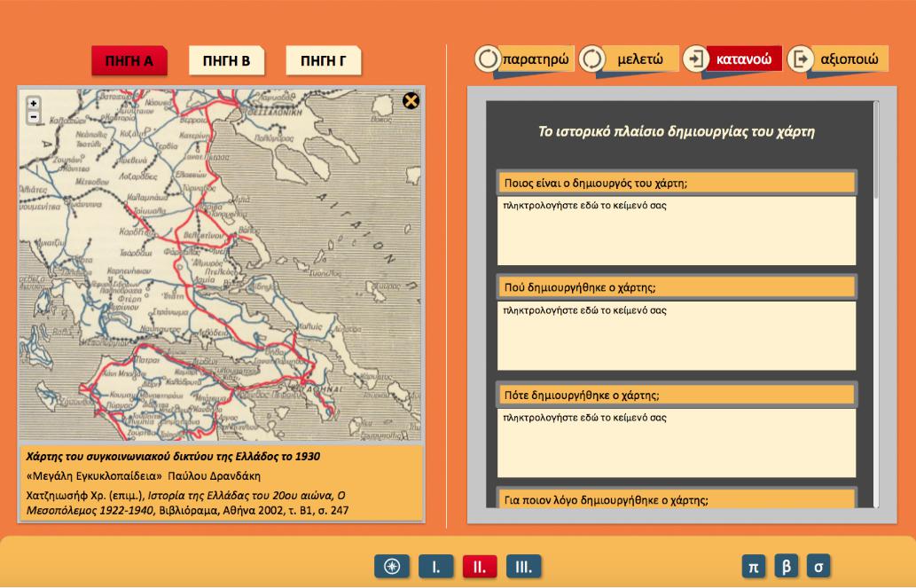This screenshot has width=916, height=588.
Task: Click the 1930 Greece transport map image
Action: [x=220, y=265]
